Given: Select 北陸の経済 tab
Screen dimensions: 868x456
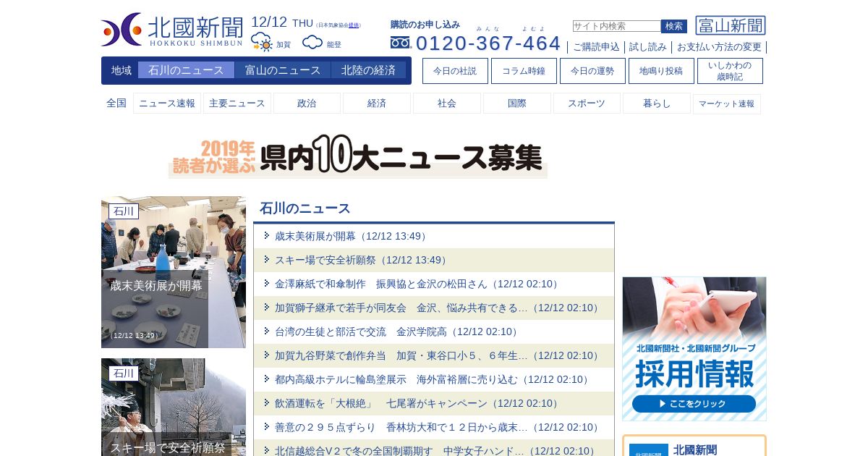Looking at the screenshot, I should click(369, 70).
